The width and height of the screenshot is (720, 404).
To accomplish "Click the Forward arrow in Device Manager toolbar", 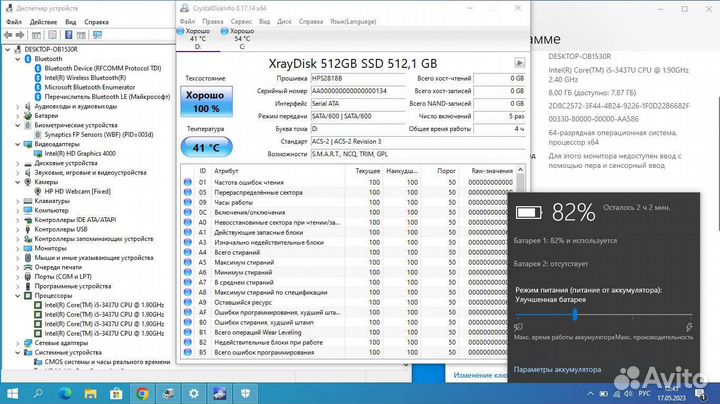I will pos(20,35).
